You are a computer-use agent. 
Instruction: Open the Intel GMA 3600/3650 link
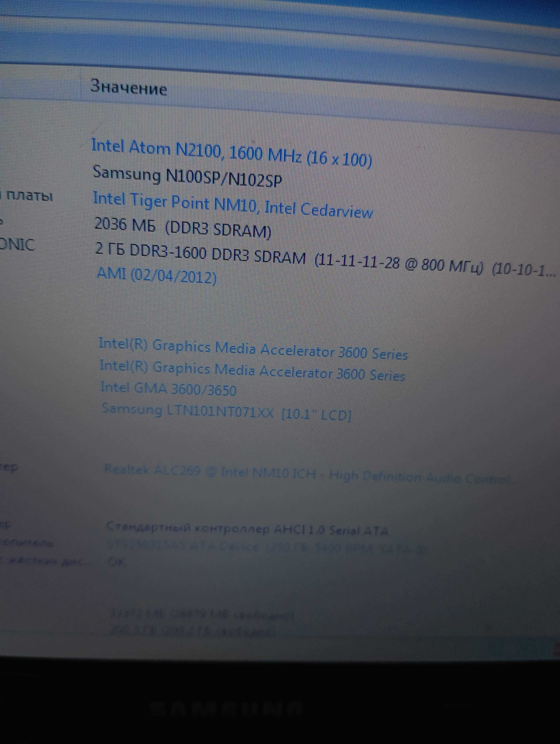click(x=168, y=389)
